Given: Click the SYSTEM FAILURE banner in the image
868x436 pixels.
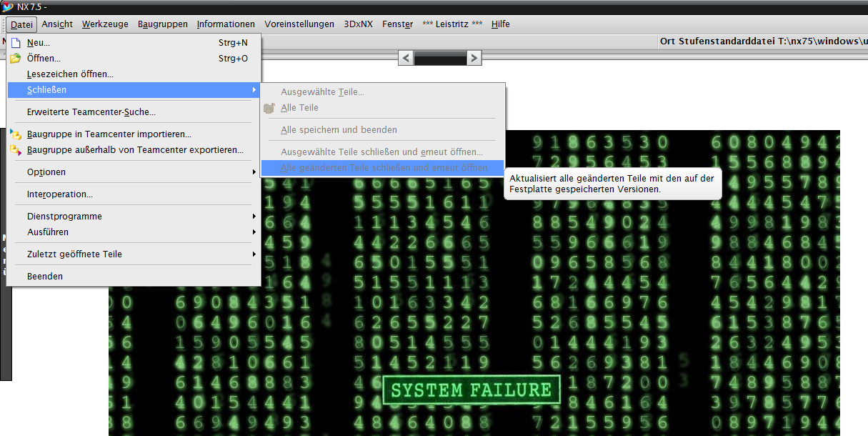Looking at the screenshot, I should [x=472, y=390].
